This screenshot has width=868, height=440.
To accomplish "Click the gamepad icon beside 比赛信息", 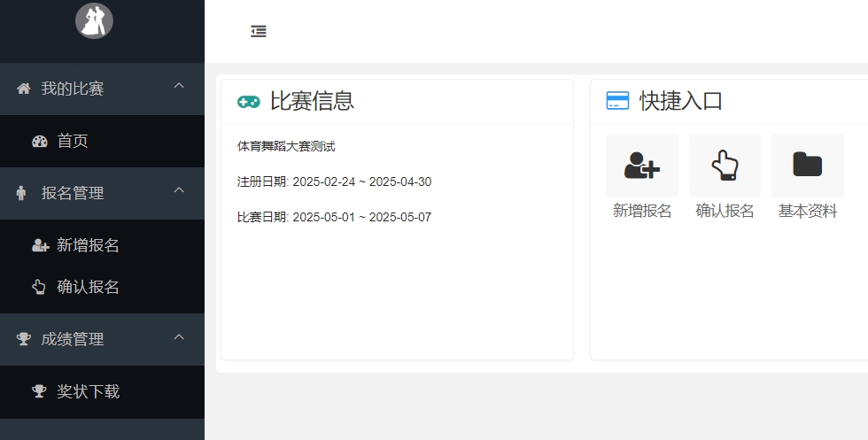I will 249,102.
